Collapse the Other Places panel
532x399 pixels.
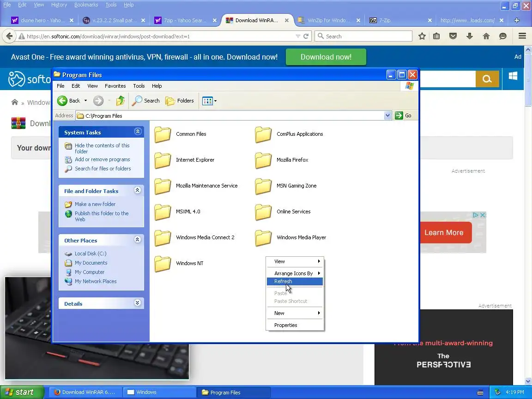[138, 240]
